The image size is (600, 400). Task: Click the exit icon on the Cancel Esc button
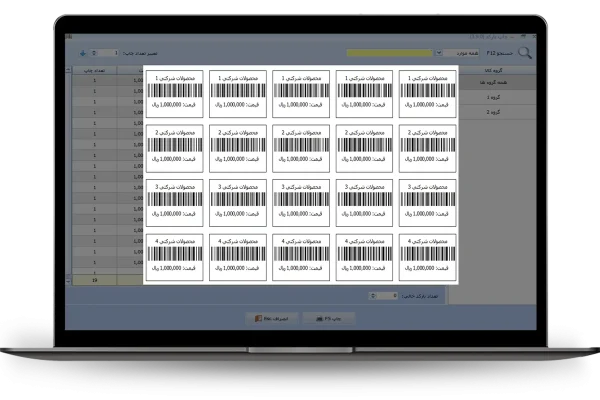[255, 317]
